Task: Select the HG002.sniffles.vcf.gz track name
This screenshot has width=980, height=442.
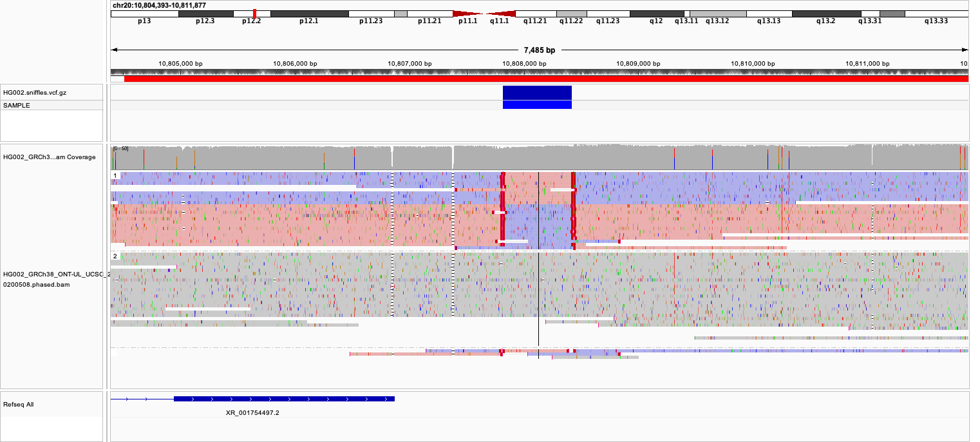Action: [35, 93]
